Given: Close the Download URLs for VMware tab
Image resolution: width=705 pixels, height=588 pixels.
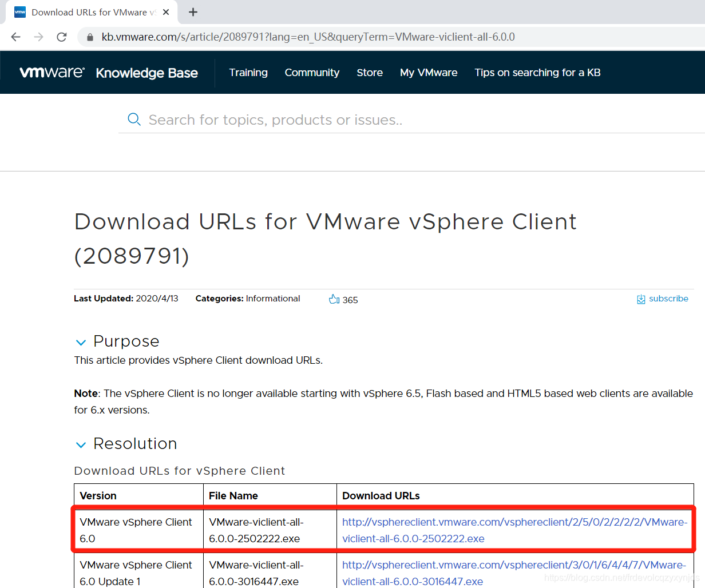Looking at the screenshot, I should point(166,12).
